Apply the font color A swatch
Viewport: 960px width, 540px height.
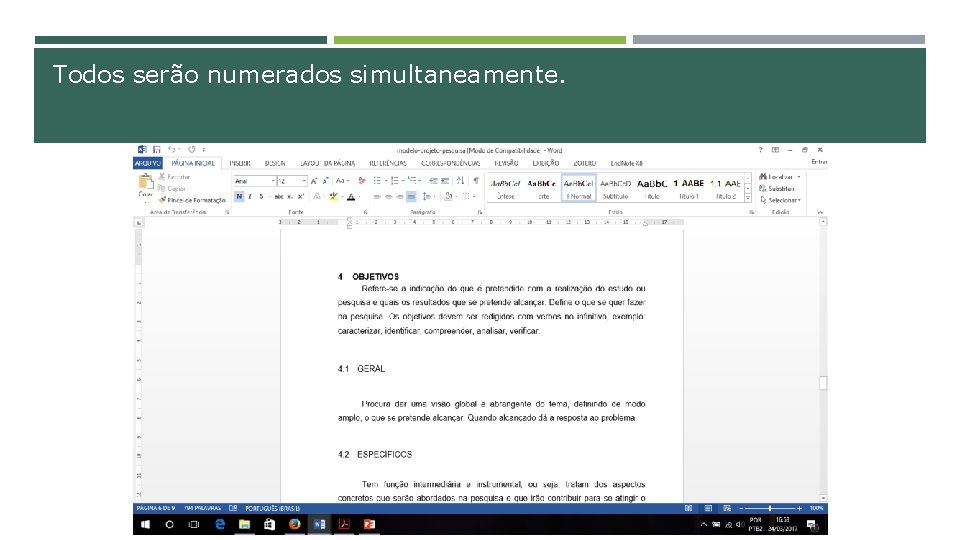[x=351, y=197]
